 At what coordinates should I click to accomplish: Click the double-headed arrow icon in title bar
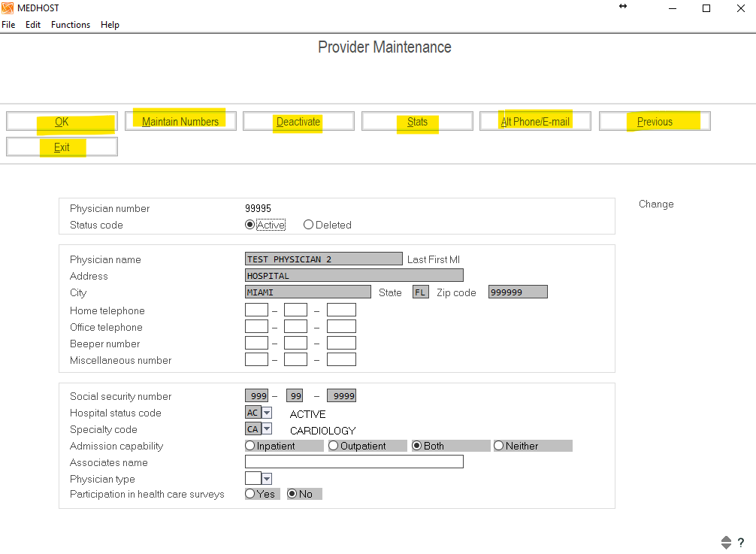coord(623,7)
